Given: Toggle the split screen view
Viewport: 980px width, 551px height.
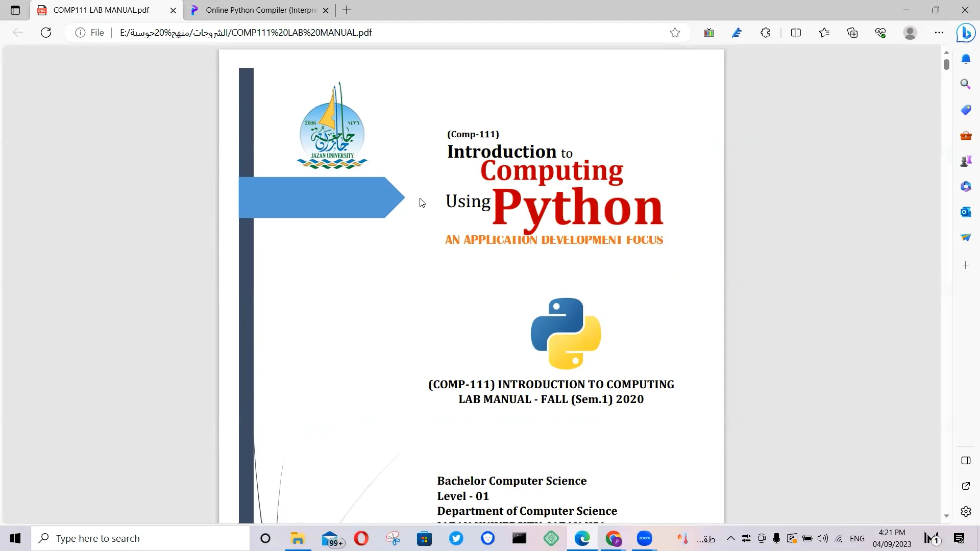Looking at the screenshot, I should click(797, 32).
